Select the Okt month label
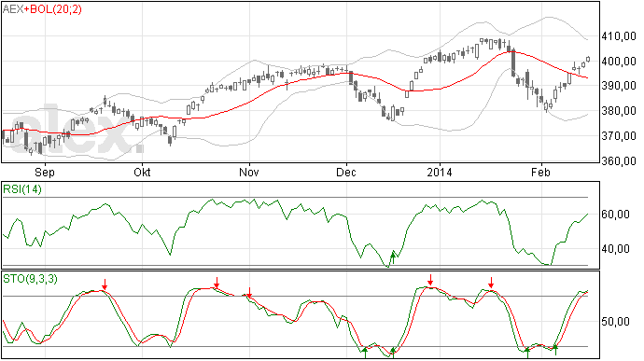Image resolution: width=644 pixels, height=361 pixels. 142,172
